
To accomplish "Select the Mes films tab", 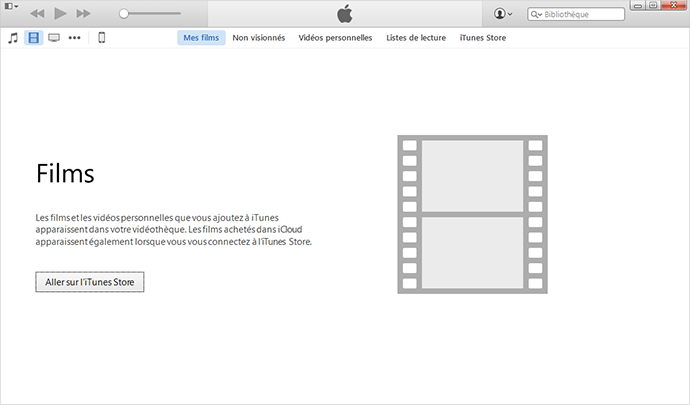I will point(201,38).
